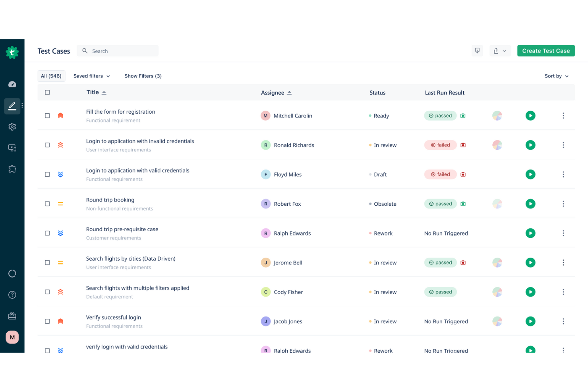Click the import test cases icon
Viewport: 588px width, 392px height.
[477, 50]
